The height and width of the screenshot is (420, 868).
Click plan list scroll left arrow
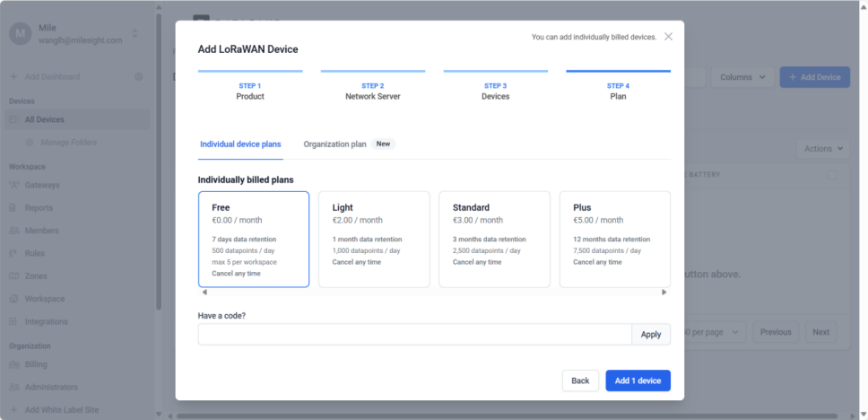click(x=204, y=292)
